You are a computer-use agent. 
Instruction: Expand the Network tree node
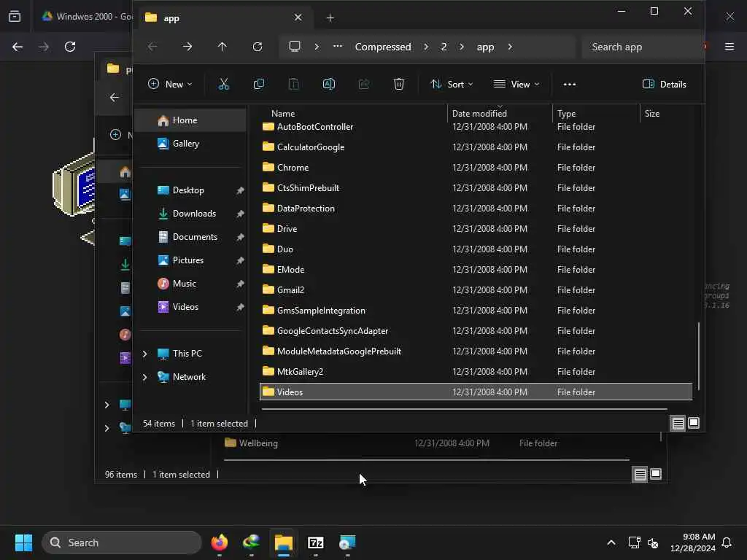(145, 377)
